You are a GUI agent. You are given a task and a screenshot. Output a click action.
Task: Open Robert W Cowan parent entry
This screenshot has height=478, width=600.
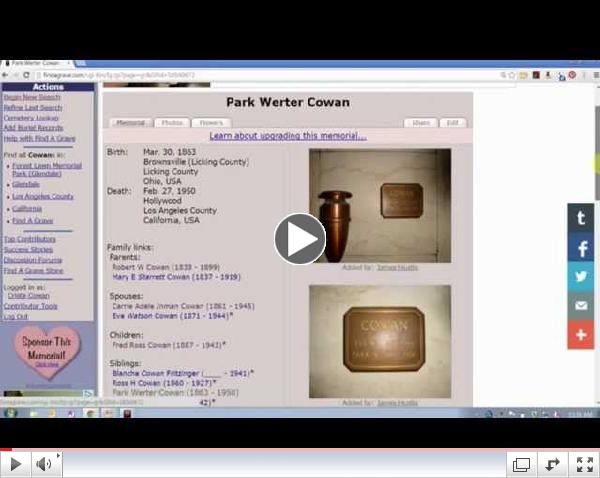166,267
